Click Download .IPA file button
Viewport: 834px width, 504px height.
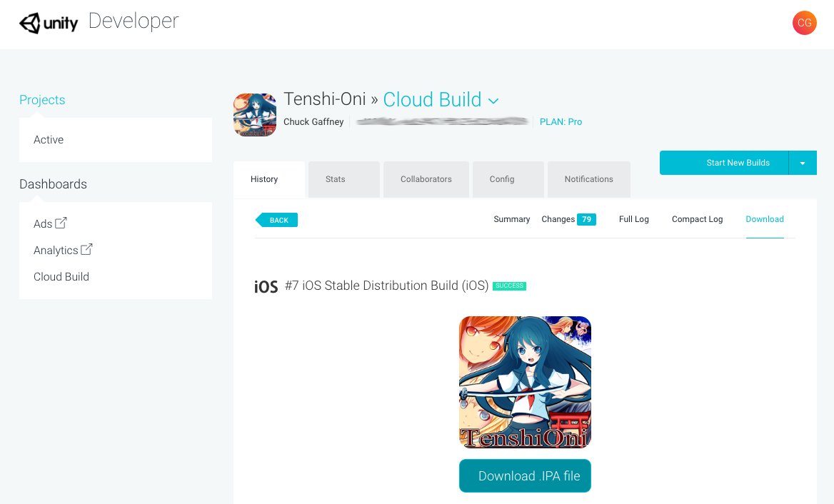coord(525,476)
